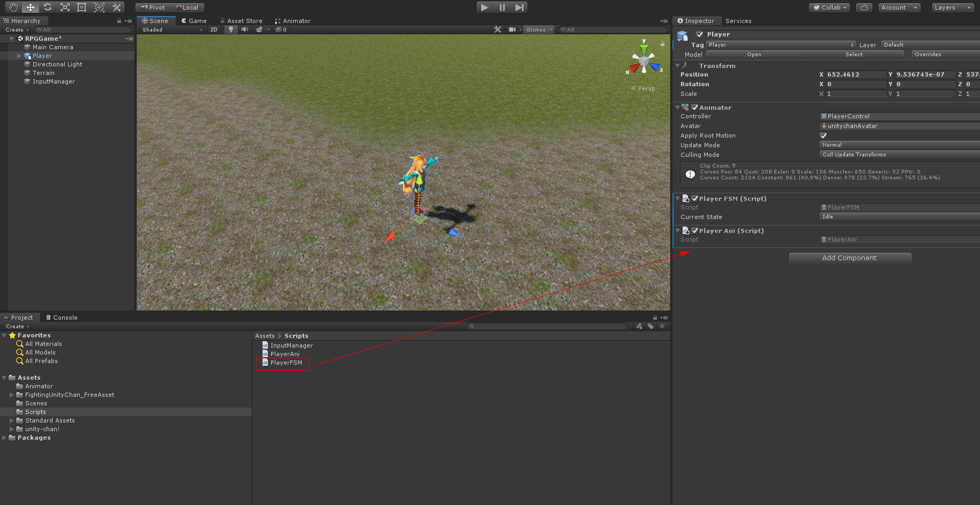Screen dimensions: 980x505
Task: Open Culling Mode dropdown
Action: click(900, 155)
